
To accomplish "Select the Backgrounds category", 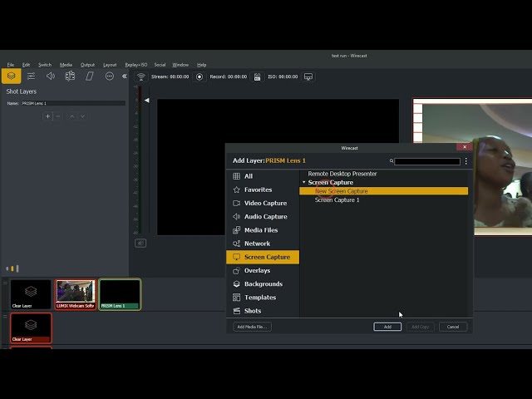I will (263, 284).
